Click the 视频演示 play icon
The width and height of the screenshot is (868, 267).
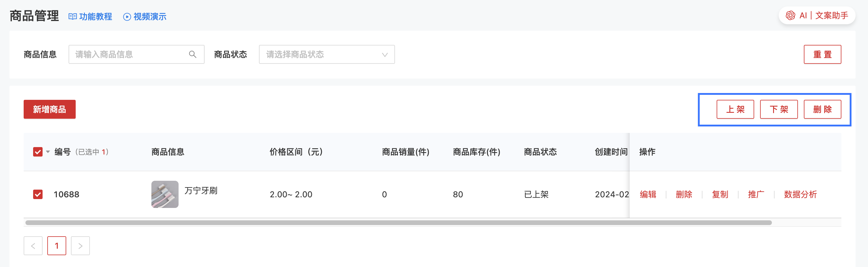pos(127,17)
